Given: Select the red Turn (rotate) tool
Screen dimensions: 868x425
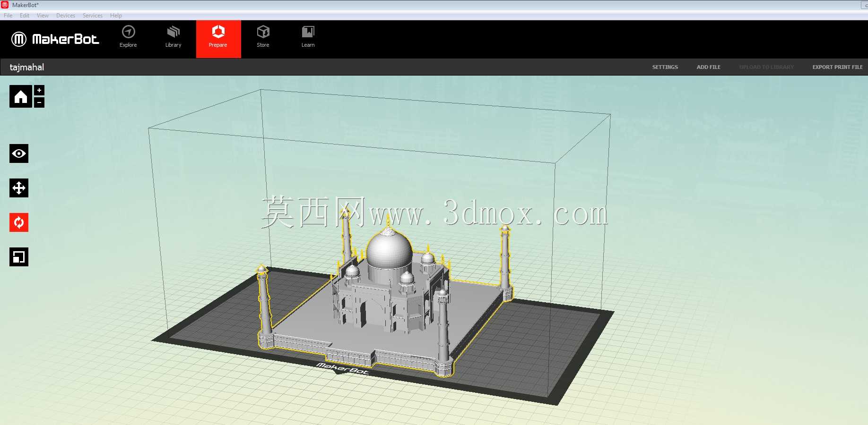Looking at the screenshot, I should pyautogui.click(x=19, y=222).
